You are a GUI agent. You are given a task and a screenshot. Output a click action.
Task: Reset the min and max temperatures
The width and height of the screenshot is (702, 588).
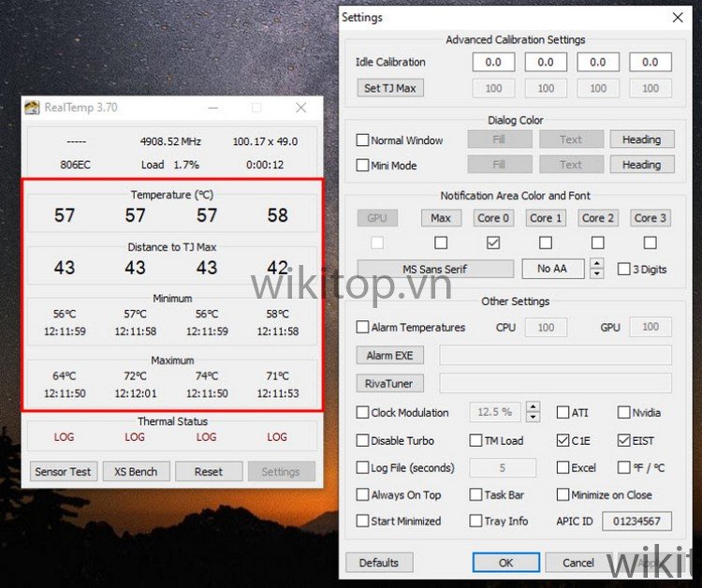(208, 471)
